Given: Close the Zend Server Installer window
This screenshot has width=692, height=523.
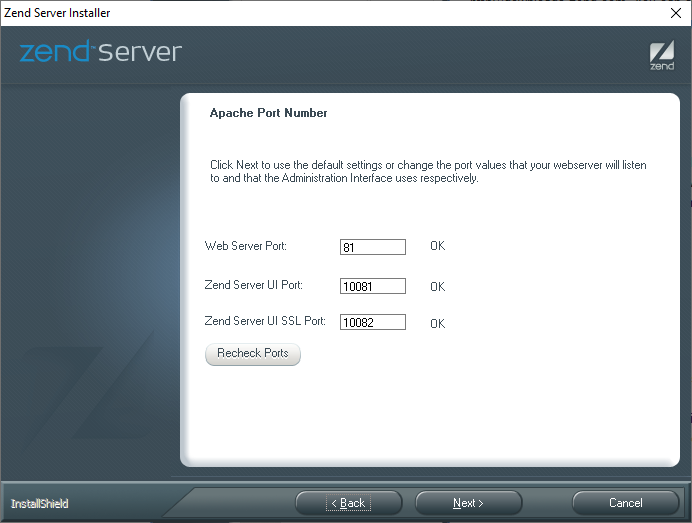Looking at the screenshot, I should 676,13.
